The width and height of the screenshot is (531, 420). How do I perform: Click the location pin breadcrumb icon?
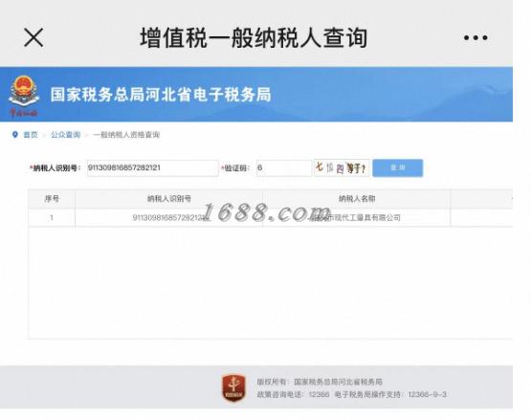[15, 135]
